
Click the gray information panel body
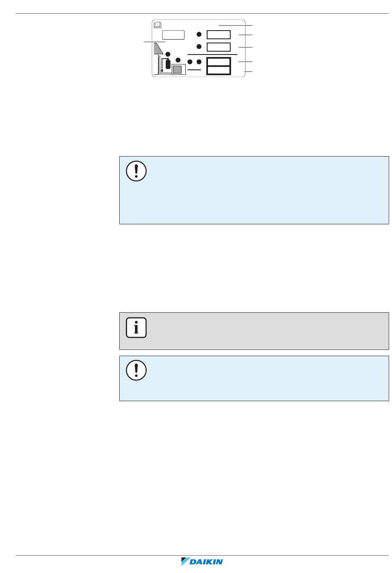pos(254,331)
